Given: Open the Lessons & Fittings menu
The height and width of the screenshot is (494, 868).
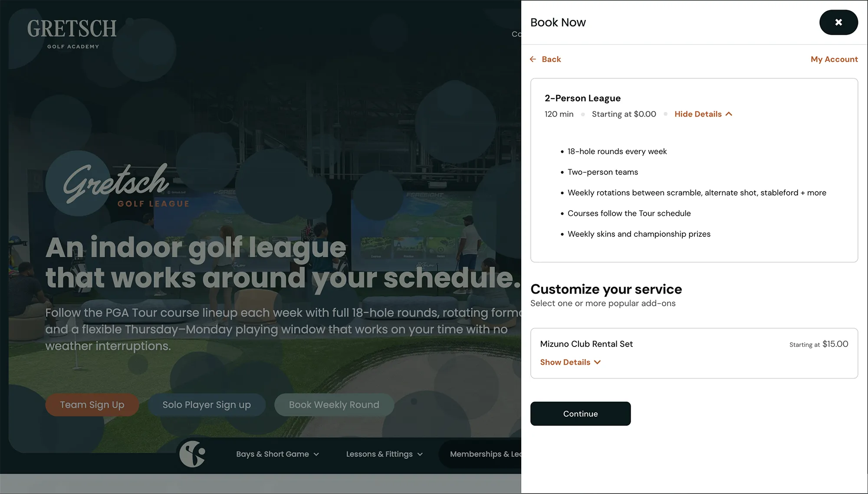Looking at the screenshot, I should (384, 454).
